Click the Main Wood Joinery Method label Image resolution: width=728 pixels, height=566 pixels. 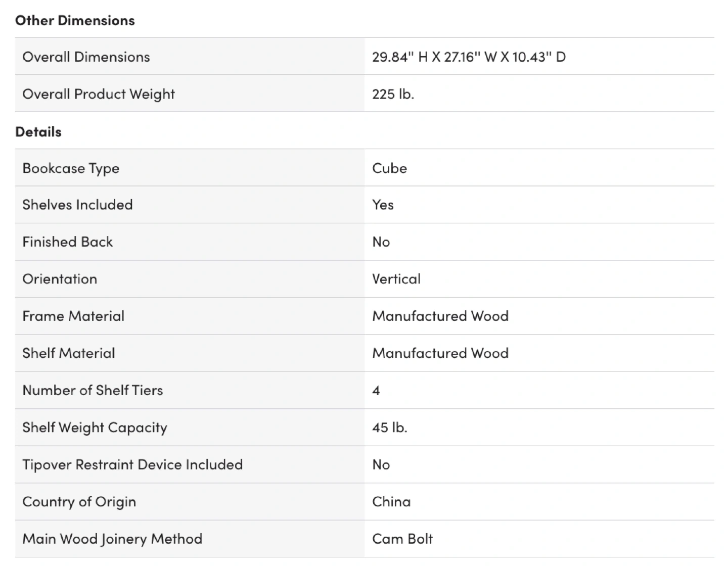(112, 539)
